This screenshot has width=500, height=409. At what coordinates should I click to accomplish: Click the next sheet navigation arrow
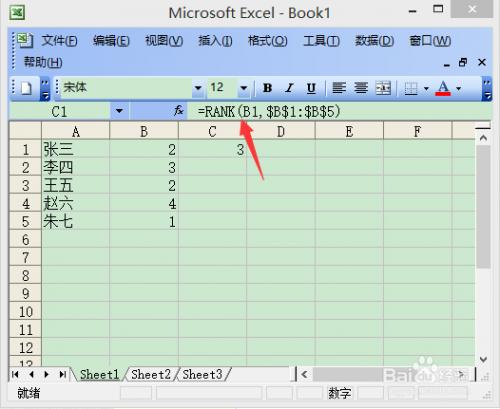point(46,374)
